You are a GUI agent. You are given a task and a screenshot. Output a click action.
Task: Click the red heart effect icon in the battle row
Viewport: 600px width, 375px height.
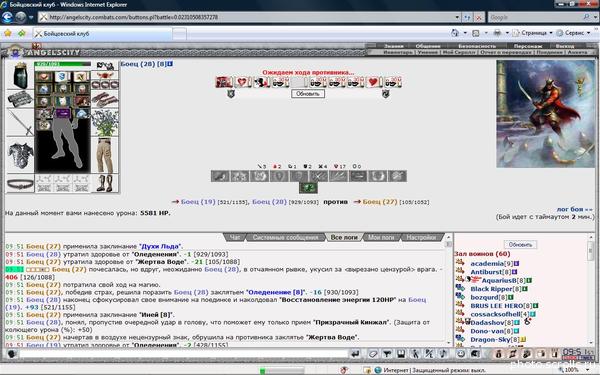point(373,82)
